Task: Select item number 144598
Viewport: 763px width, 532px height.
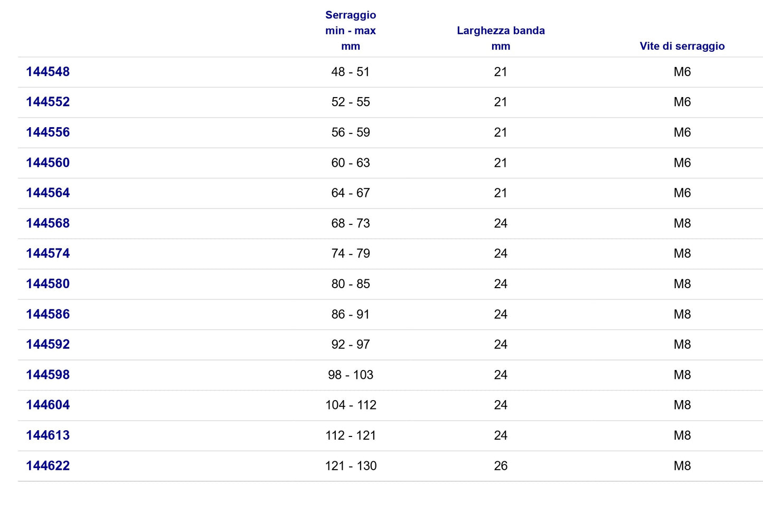Action: 48,375
